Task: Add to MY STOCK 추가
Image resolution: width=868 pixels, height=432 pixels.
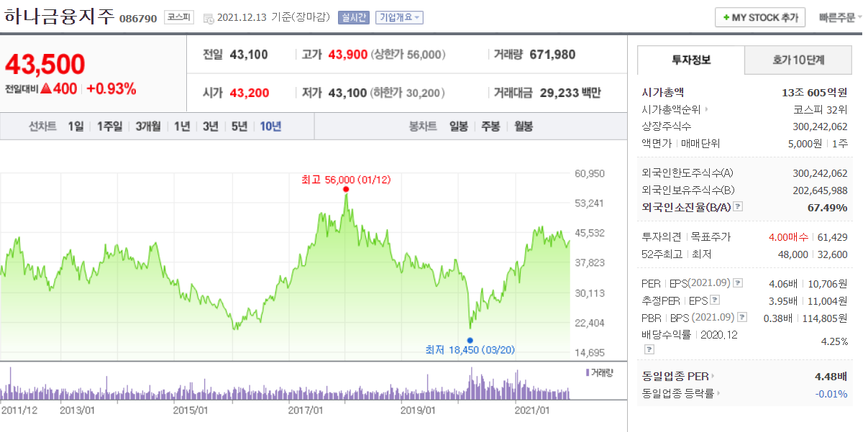Action: tap(760, 17)
